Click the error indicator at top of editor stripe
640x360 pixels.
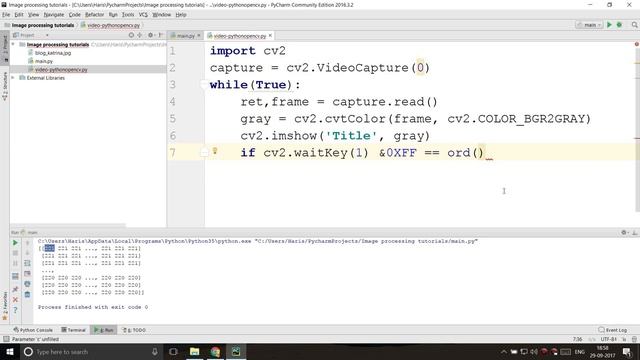click(x=636, y=44)
